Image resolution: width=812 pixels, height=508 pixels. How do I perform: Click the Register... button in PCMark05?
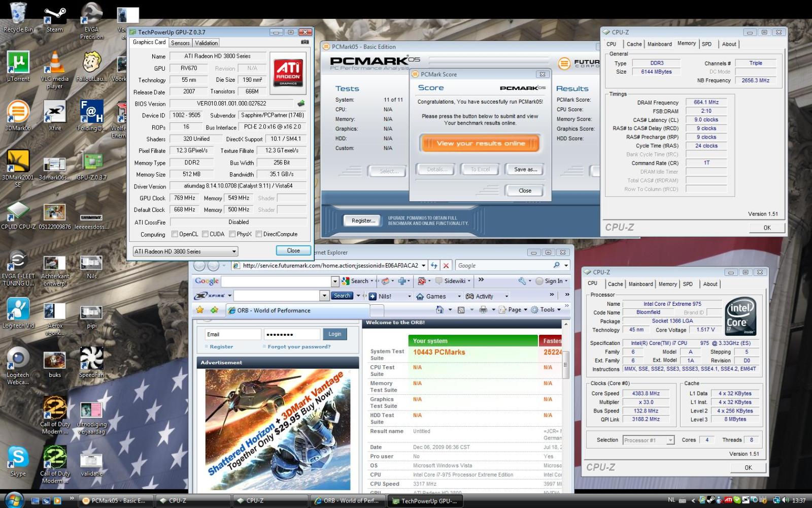363,220
